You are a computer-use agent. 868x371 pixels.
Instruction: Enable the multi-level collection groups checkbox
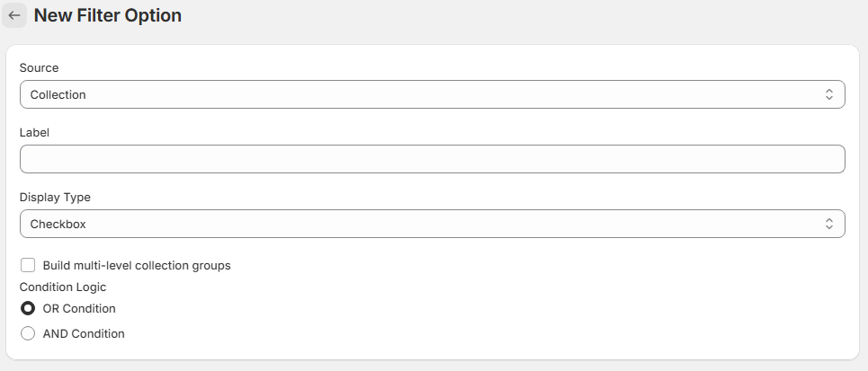[x=28, y=265]
